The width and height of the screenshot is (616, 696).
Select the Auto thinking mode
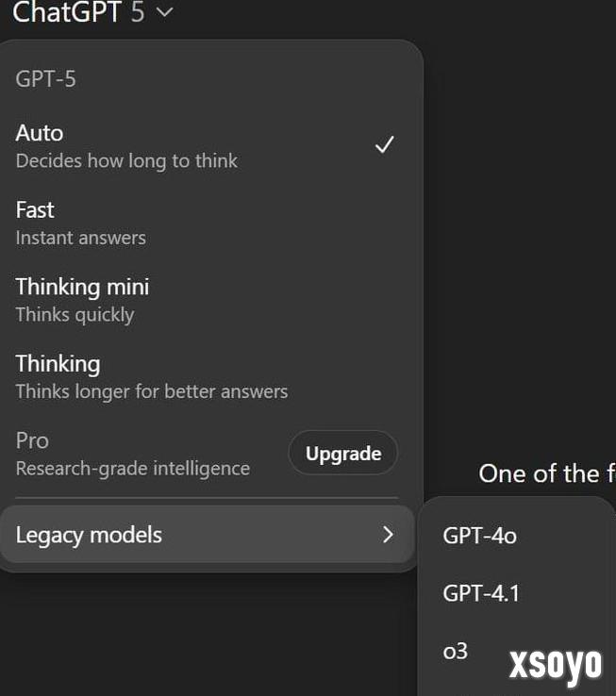pos(40,133)
